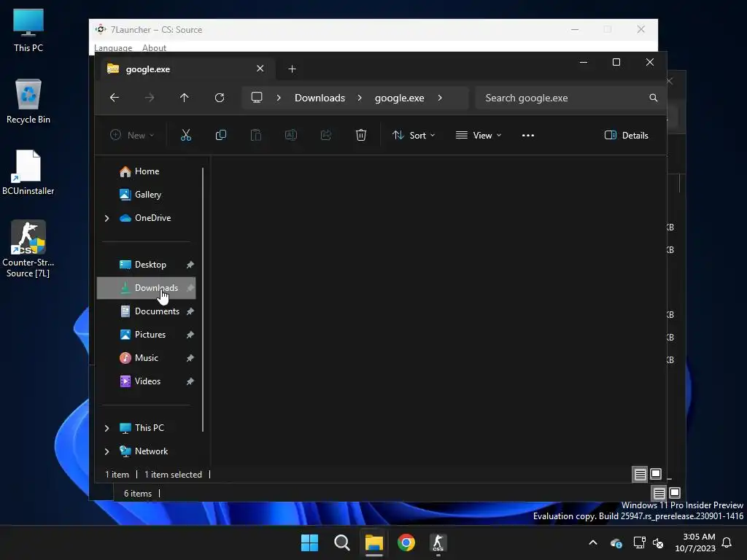Go up one folder level
747x560 pixels.
click(x=185, y=98)
